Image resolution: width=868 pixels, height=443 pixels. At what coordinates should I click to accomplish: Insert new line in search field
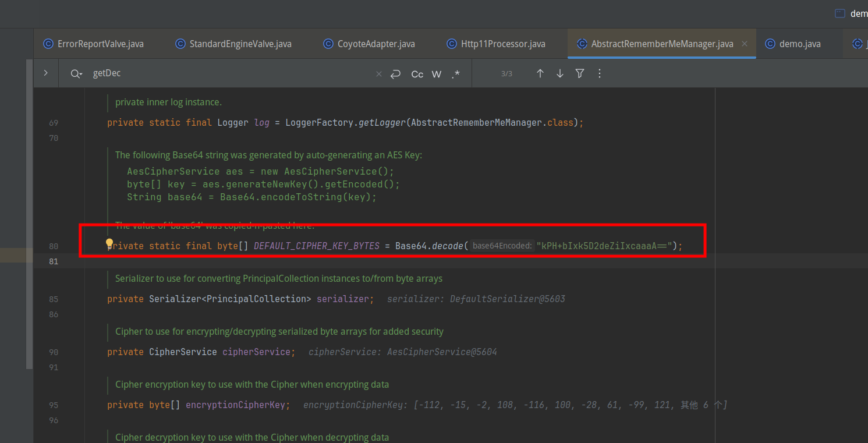[396, 74]
